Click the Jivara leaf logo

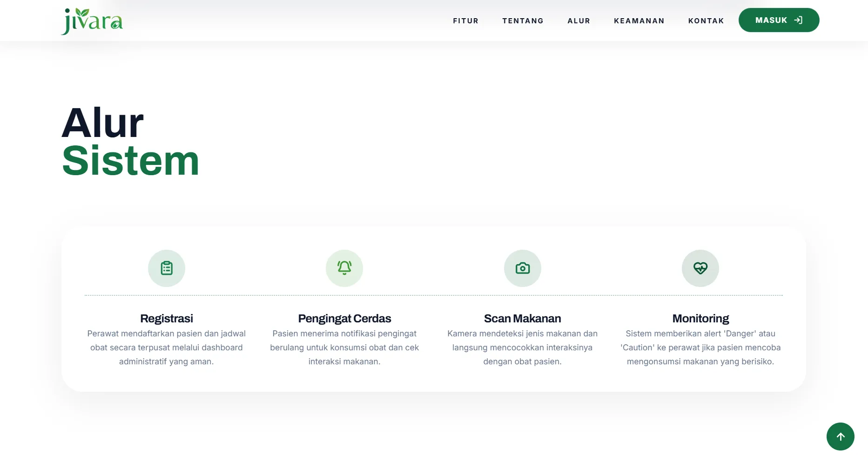coord(92,21)
